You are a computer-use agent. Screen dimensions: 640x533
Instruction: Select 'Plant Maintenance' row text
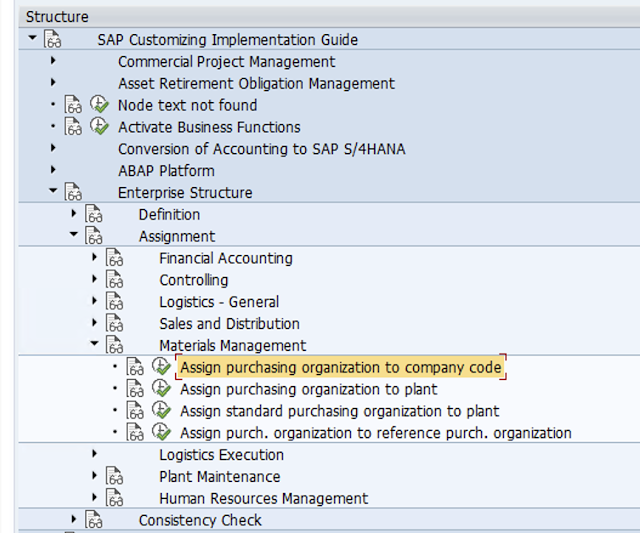pos(220,477)
